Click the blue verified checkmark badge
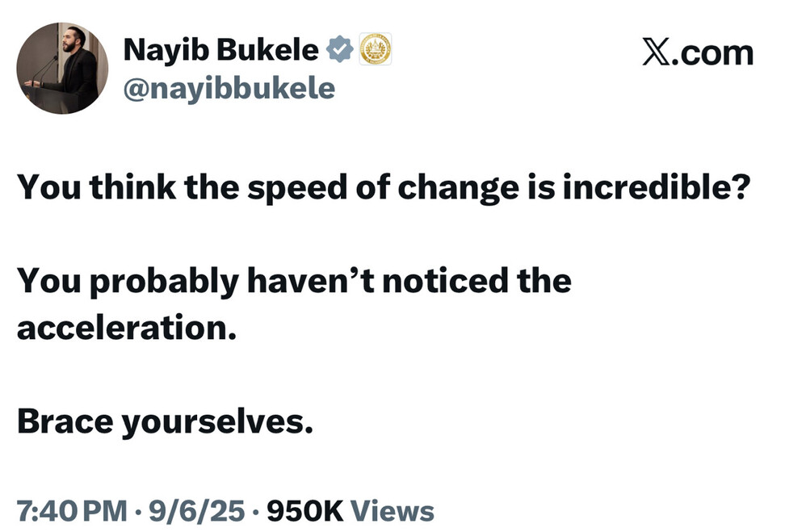The height and width of the screenshot is (532, 785). click(x=339, y=51)
